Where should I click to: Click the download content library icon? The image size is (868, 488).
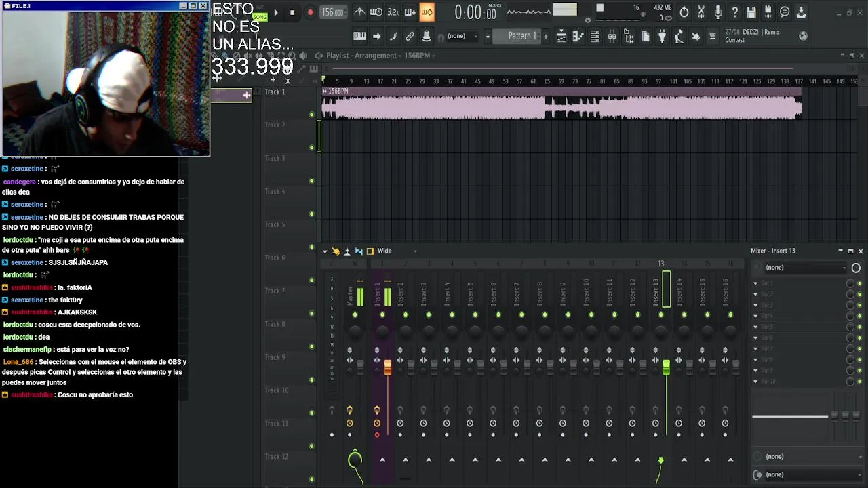coord(801,12)
